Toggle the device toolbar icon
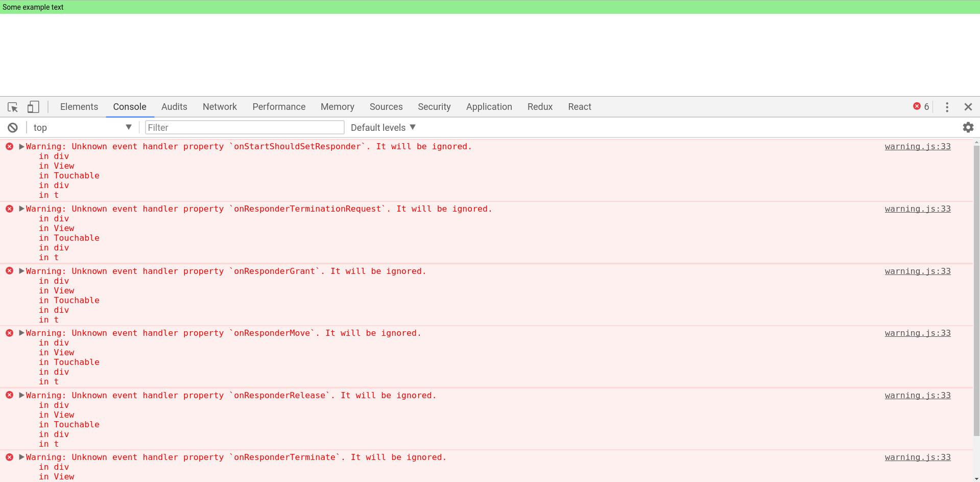This screenshot has height=482, width=980. [33, 107]
